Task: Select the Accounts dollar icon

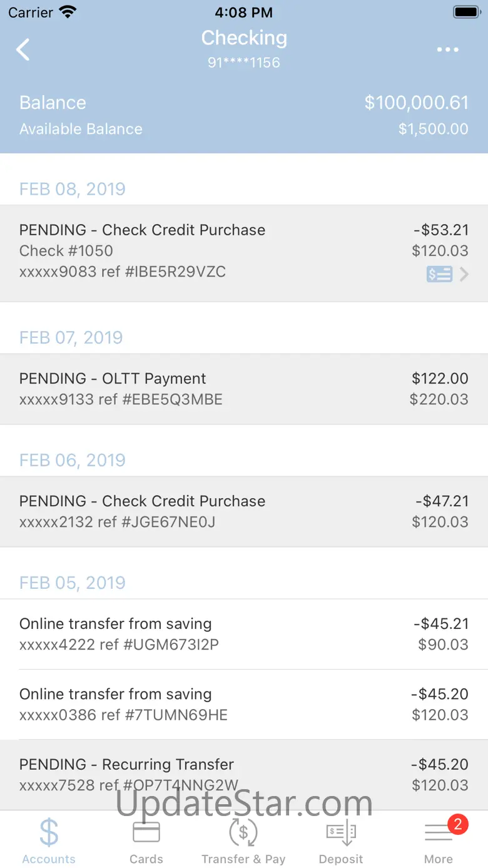Action: [49, 833]
